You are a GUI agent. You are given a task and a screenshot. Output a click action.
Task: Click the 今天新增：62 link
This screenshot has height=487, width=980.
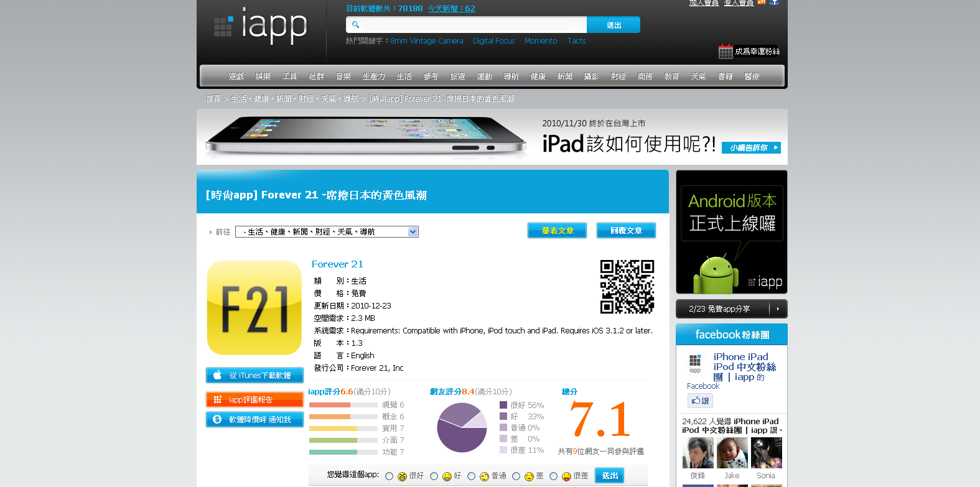[451, 8]
